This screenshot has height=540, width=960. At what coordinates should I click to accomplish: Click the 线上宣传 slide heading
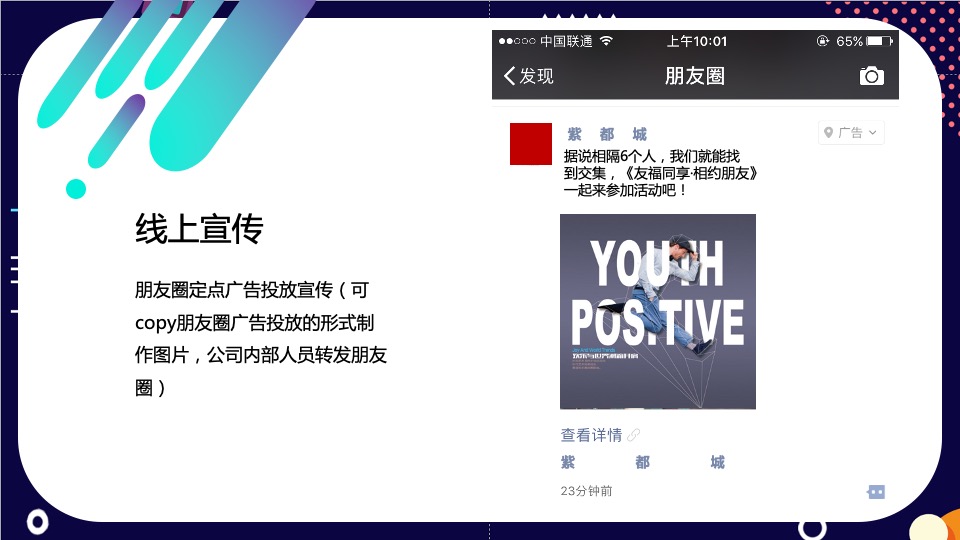tap(199, 229)
